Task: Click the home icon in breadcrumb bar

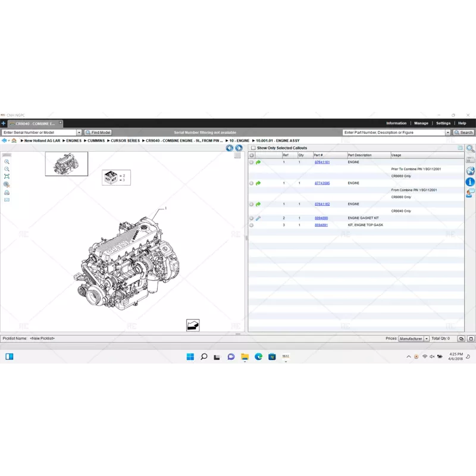Action: pyautogui.click(x=14, y=140)
